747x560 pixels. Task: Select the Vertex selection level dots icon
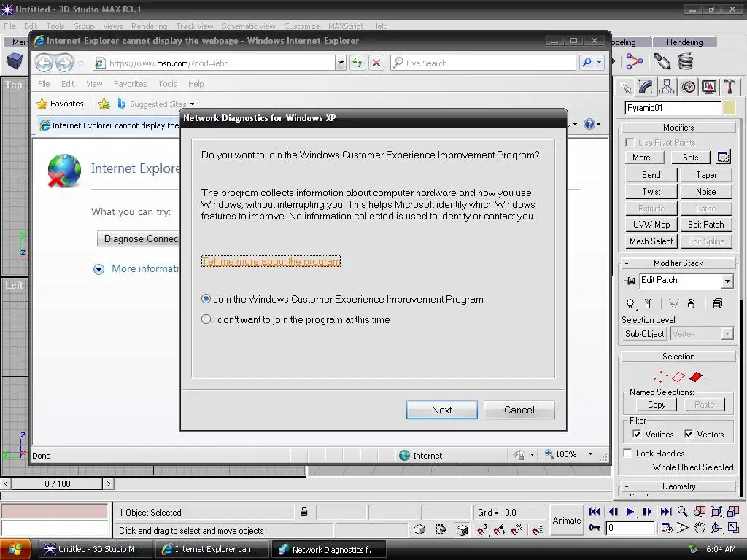pyautogui.click(x=660, y=377)
